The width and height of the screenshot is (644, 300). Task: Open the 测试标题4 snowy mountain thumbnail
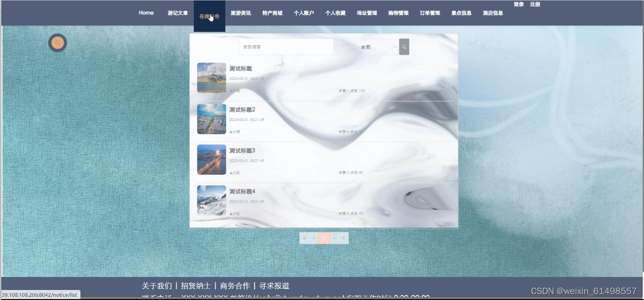click(x=212, y=200)
